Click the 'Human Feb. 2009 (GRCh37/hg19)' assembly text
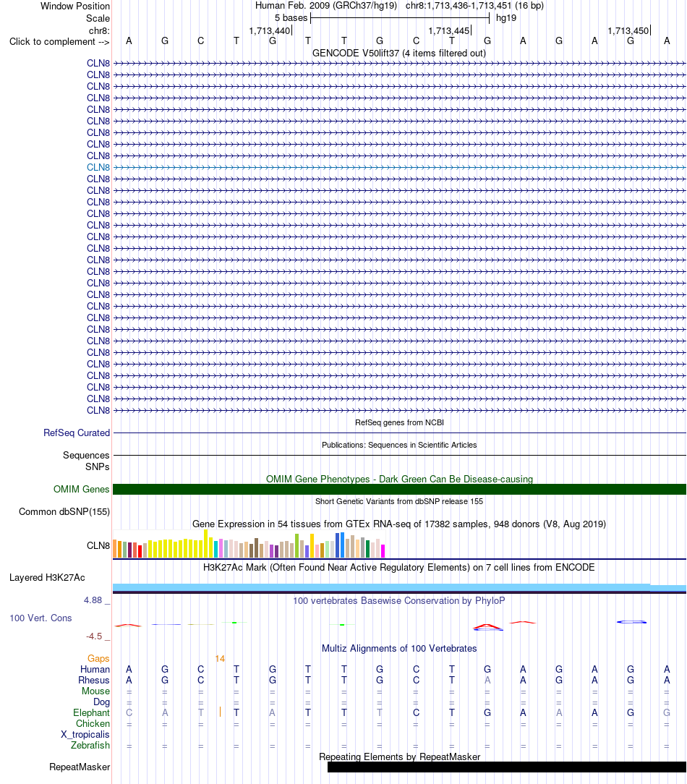 [326, 6]
